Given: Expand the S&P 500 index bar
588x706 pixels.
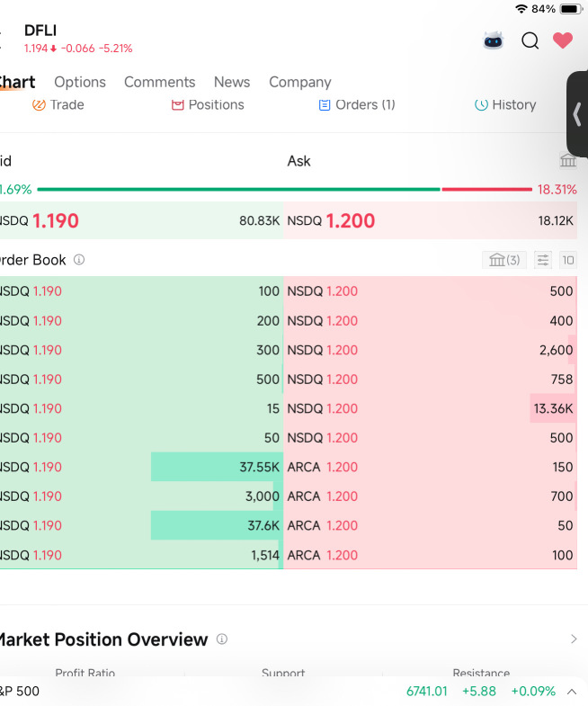Looking at the screenshot, I should coord(572,692).
